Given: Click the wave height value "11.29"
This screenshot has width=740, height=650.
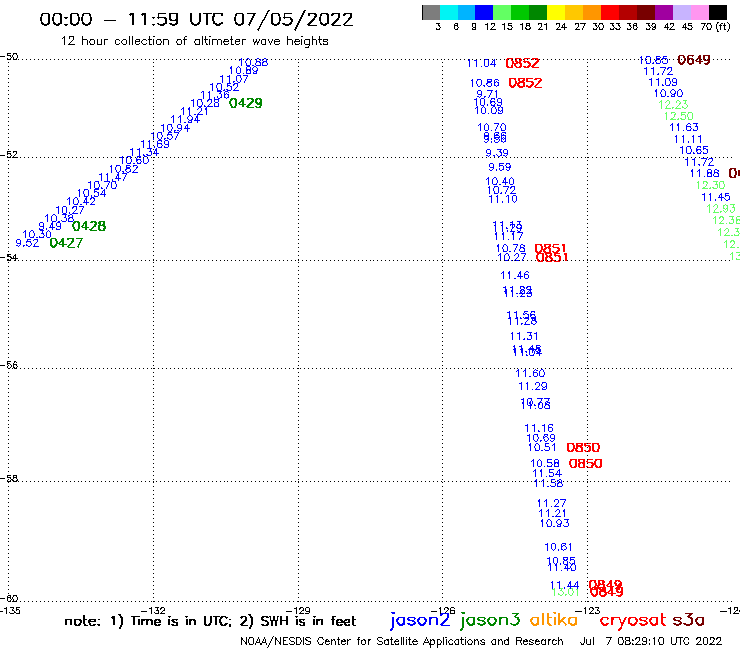Looking at the screenshot, I should point(533,387).
